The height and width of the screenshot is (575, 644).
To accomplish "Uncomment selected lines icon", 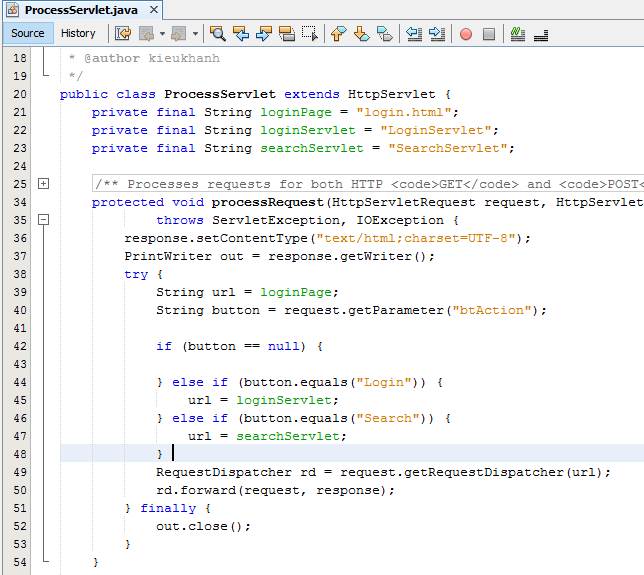I will (x=541, y=34).
